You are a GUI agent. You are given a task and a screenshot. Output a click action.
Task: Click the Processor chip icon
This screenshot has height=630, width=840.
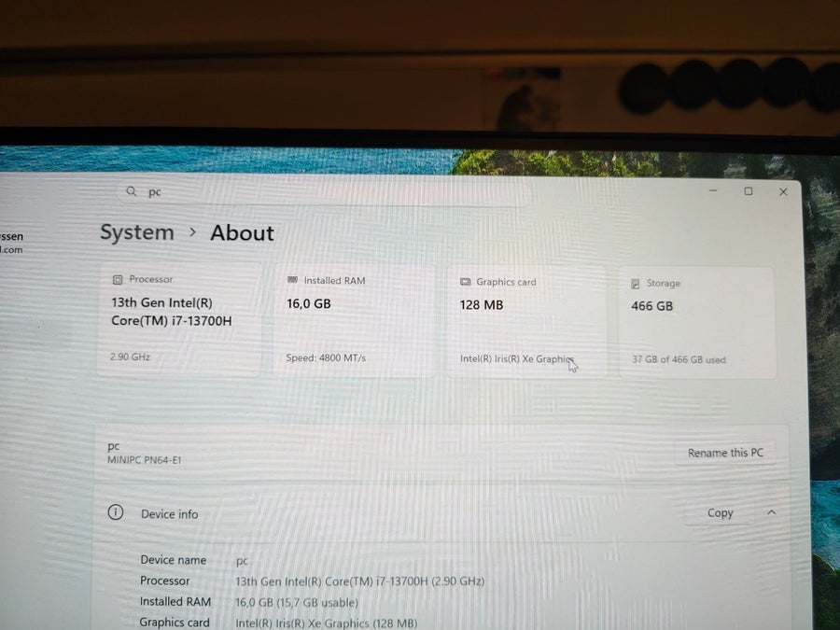[118, 280]
